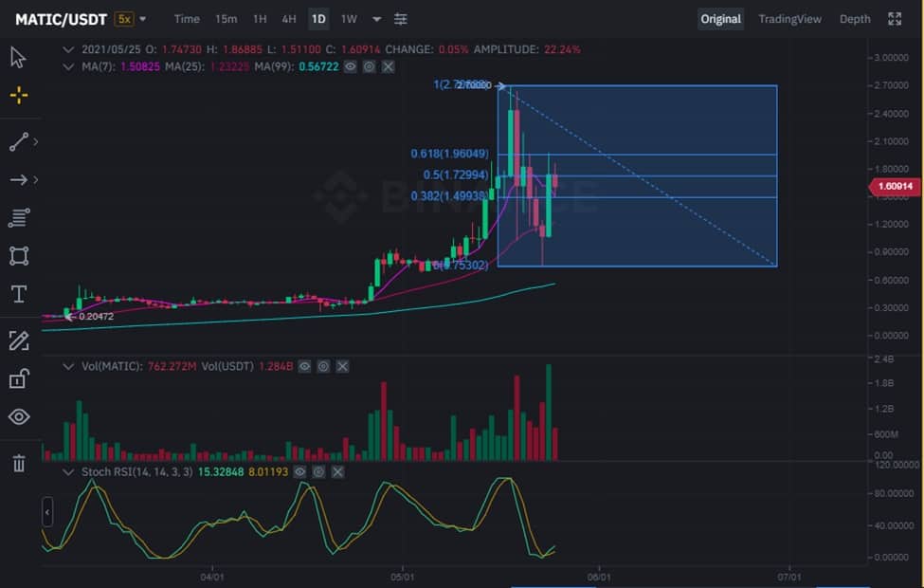Choose the trend line drawing tool
This screenshot has width=924, height=588.
tap(18, 141)
